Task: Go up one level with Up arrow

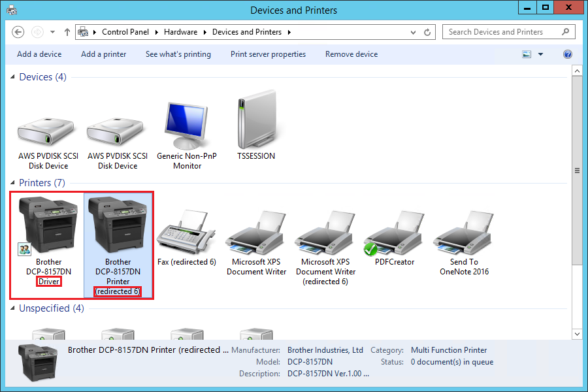Action: [67, 32]
